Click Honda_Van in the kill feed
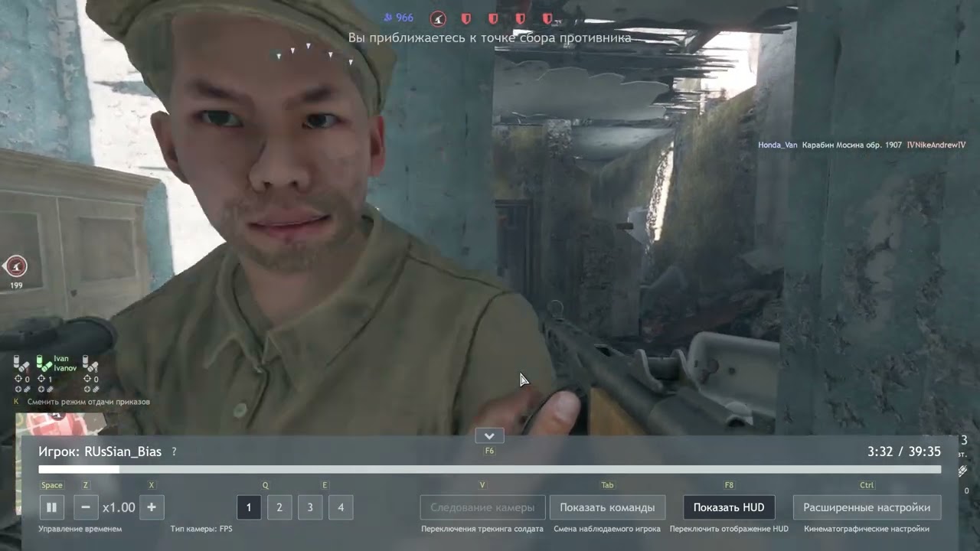Screen dimensions: 980x551 tap(778, 145)
